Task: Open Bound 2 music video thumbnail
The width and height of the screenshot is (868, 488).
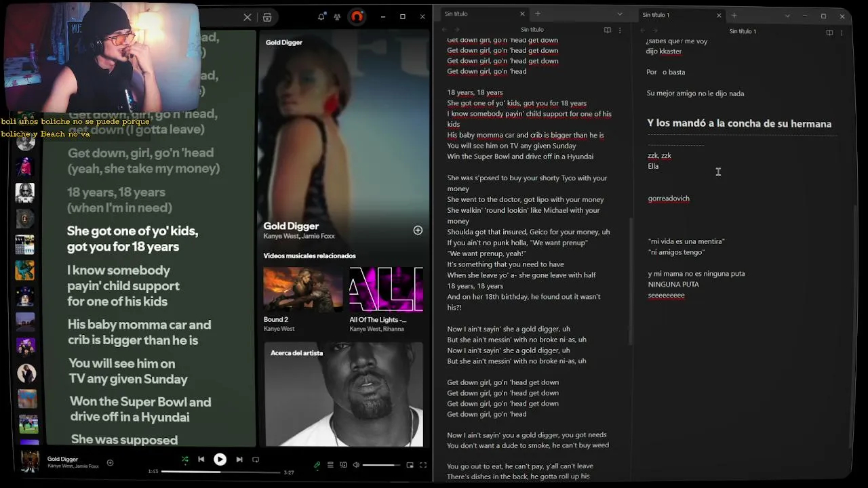Action: pos(303,289)
